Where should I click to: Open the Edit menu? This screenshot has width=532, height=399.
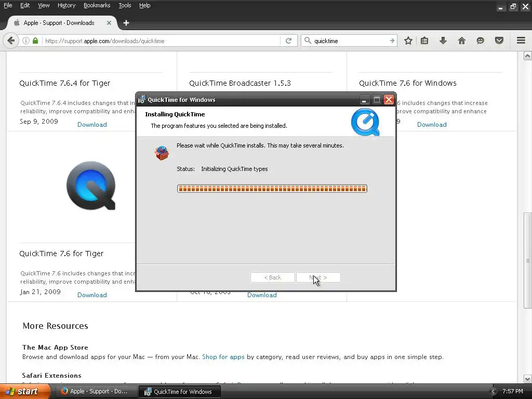(25, 5)
